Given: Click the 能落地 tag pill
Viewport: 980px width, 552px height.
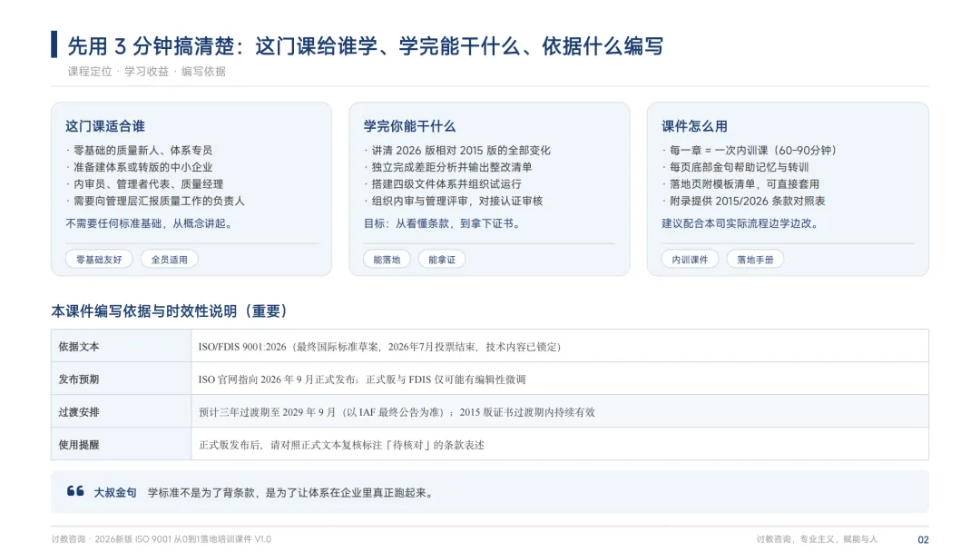Looking at the screenshot, I should [387, 260].
